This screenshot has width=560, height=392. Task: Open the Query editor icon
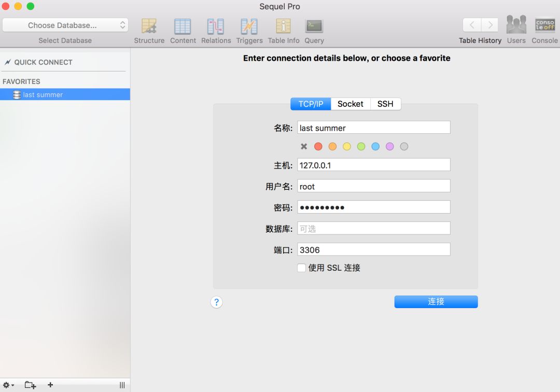(x=314, y=26)
